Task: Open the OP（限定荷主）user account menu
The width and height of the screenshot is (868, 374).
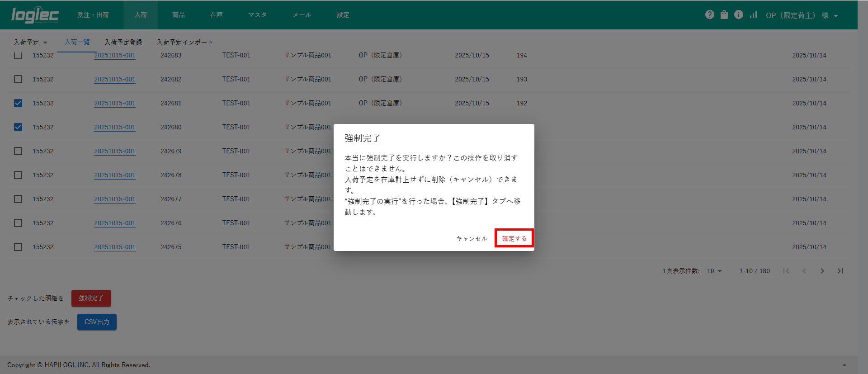Action: [x=802, y=15]
